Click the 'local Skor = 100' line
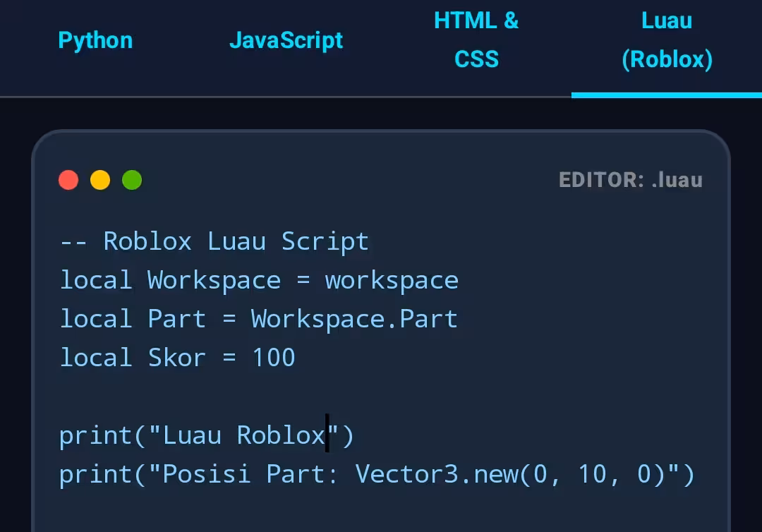762x532 pixels. pyautogui.click(x=177, y=358)
